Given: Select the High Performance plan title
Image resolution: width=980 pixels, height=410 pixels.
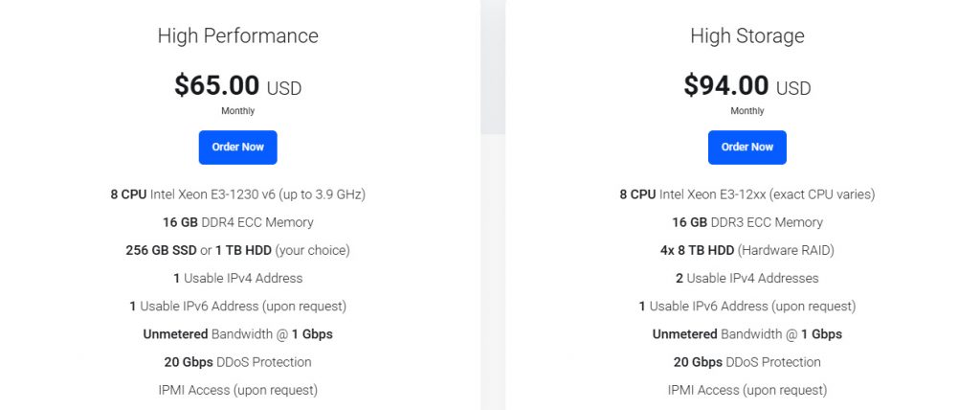Looking at the screenshot, I should [237, 36].
